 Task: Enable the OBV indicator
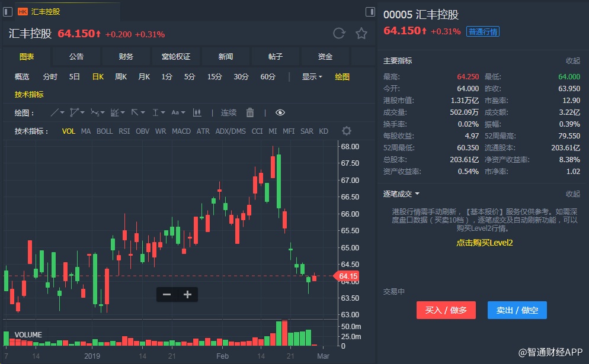(142, 131)
